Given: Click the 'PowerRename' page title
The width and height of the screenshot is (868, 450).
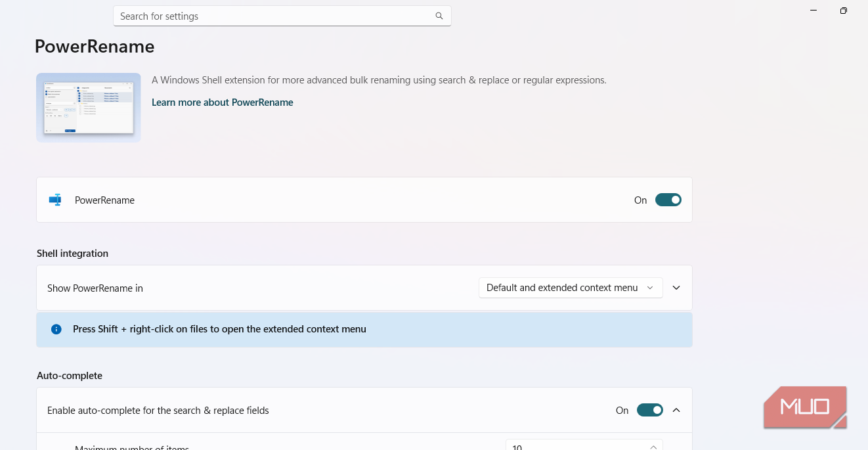Looking at the screenshot, I should coord(95,47).
